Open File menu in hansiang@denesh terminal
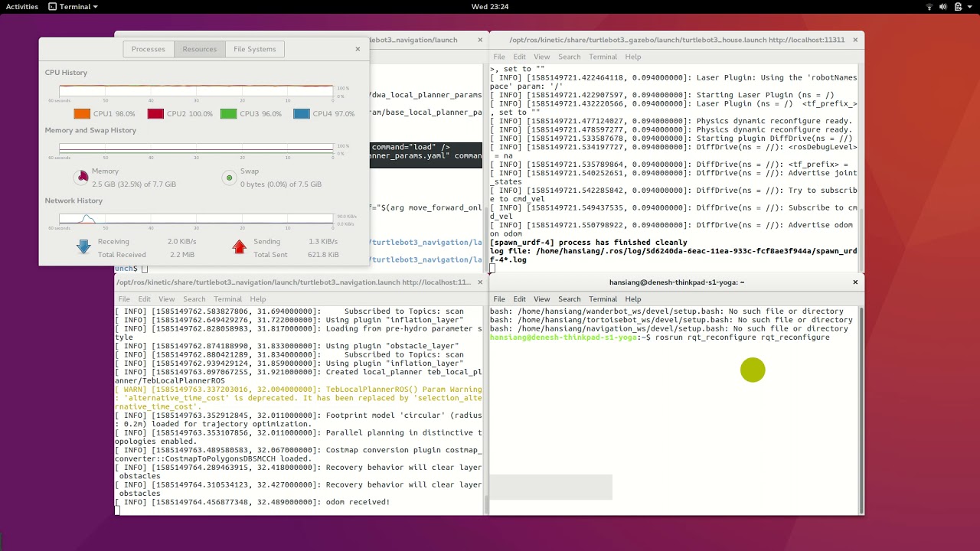The image size is (980, 551). (499, 299)
